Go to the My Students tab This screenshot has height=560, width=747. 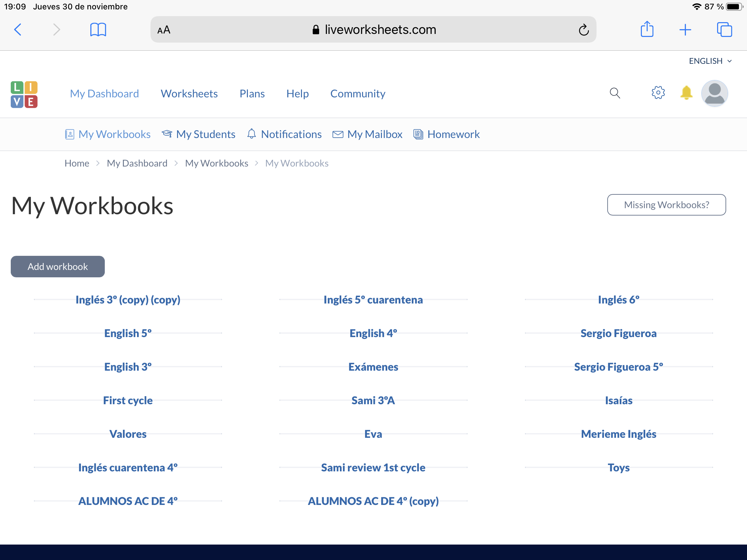[199, 134]
